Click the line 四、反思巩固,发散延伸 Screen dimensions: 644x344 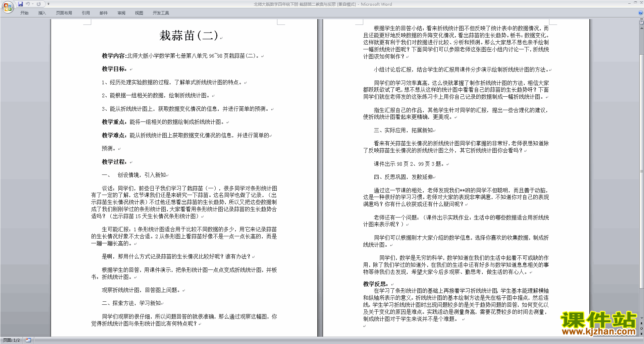pos(403,177)
